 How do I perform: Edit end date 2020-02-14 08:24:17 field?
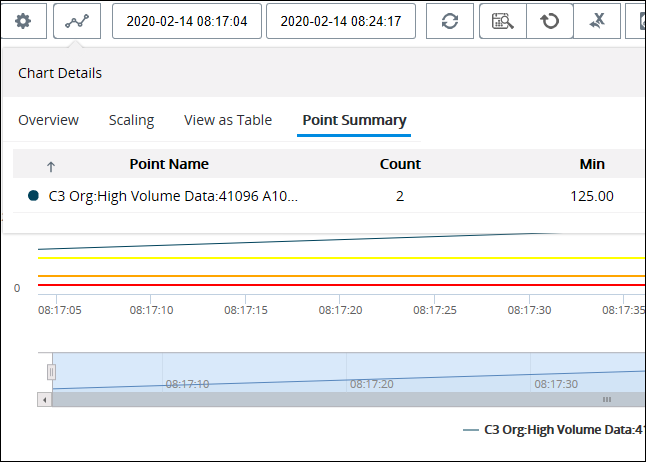click(x=341, y=21)
